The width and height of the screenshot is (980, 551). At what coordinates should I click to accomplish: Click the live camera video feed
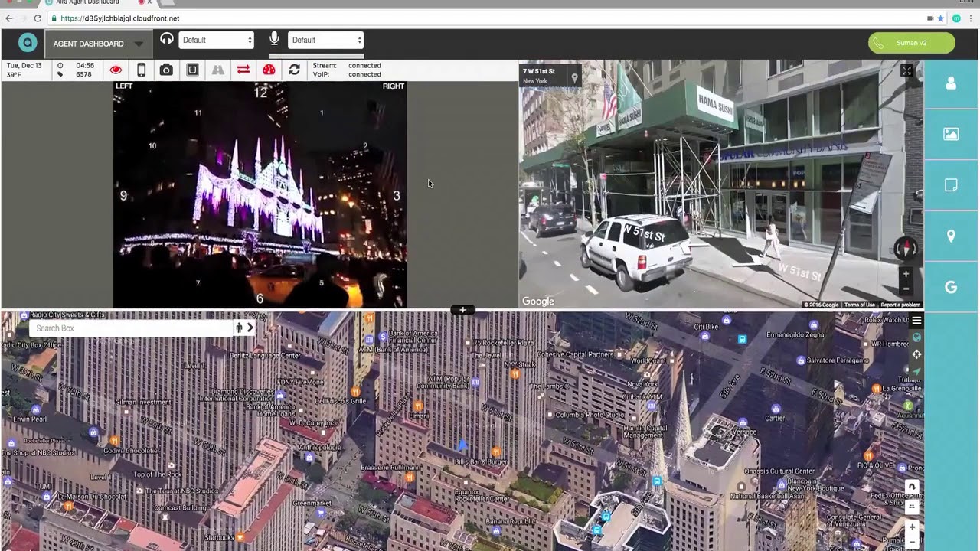[x=260, y=194]
